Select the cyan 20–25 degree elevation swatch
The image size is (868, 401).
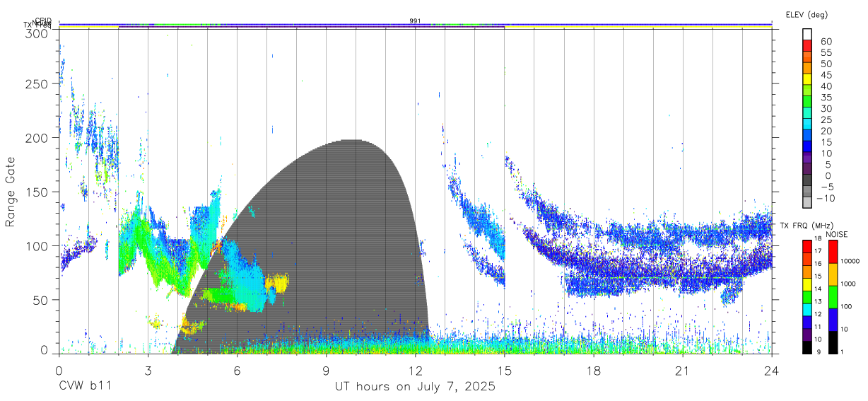coord(807,124)
